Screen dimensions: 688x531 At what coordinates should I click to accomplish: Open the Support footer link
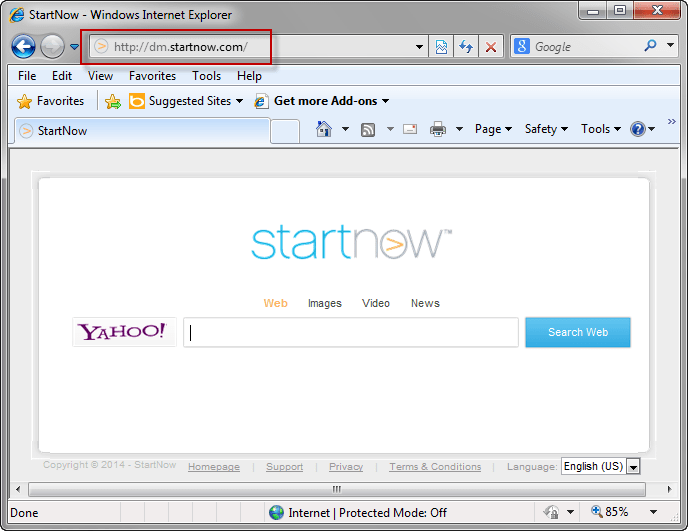tap(284, 467)
